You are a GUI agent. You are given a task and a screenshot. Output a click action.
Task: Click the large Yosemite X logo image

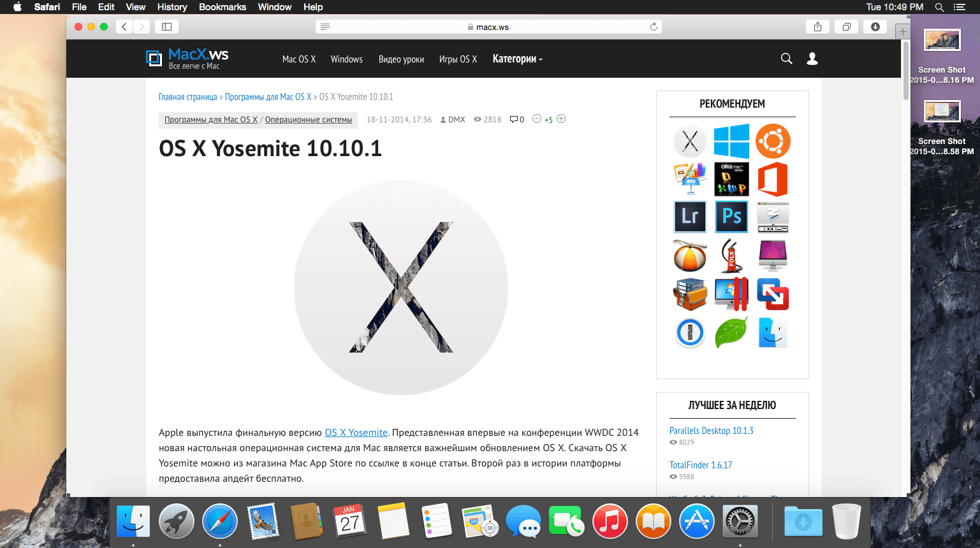tap(401, 287)
